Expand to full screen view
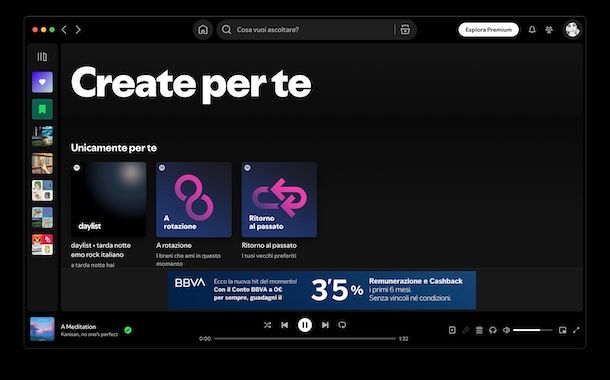 576,330
